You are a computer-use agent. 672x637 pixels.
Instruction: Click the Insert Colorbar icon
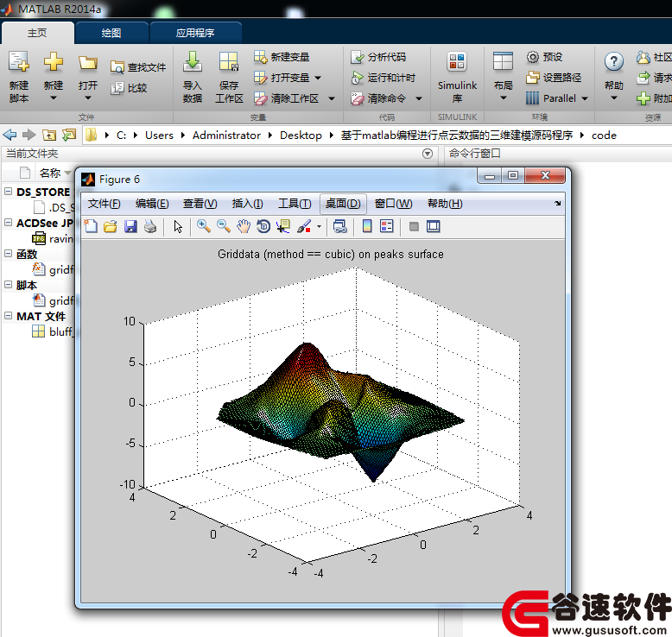(x=367, y=226)
